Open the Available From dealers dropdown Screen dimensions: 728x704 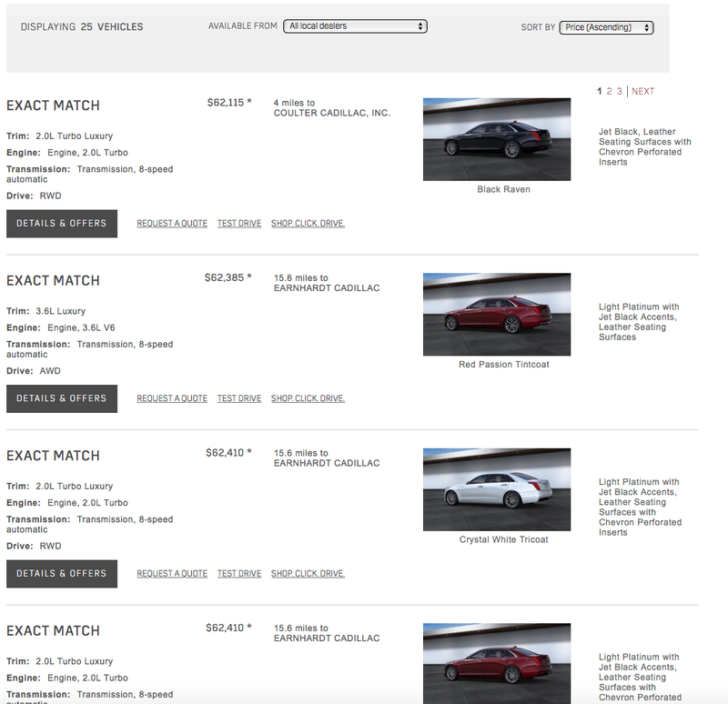click(x=355, y=26)
